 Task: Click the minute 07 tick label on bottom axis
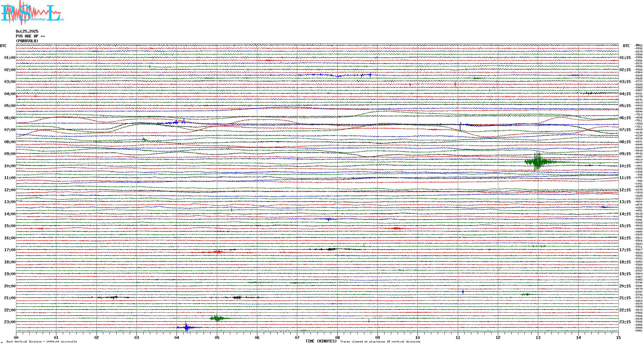pos(297,338)
